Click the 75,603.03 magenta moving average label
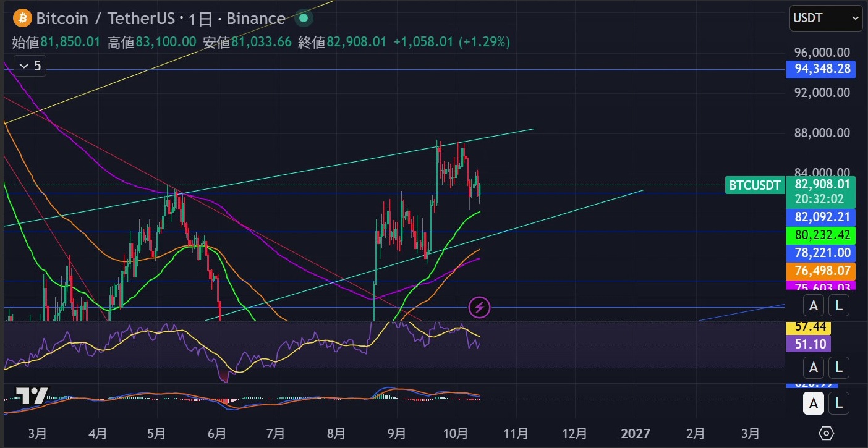Screen dimensions: 868x448 (820, 285)
